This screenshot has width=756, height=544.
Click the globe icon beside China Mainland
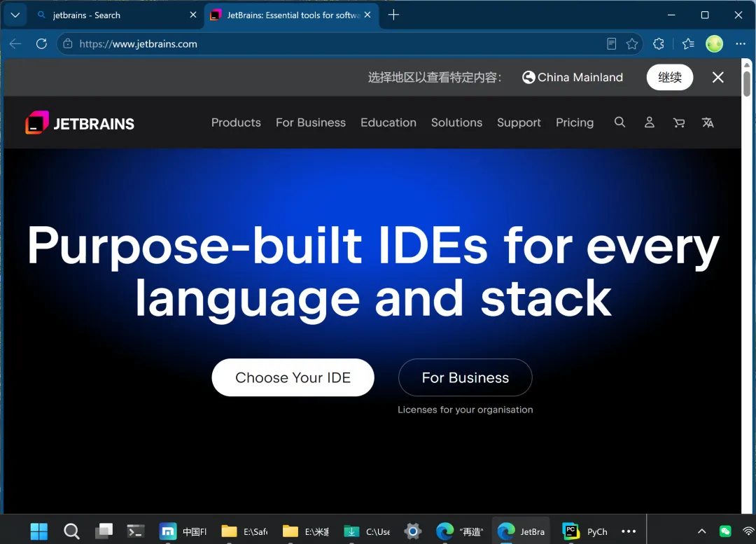[x=528, y=77]
